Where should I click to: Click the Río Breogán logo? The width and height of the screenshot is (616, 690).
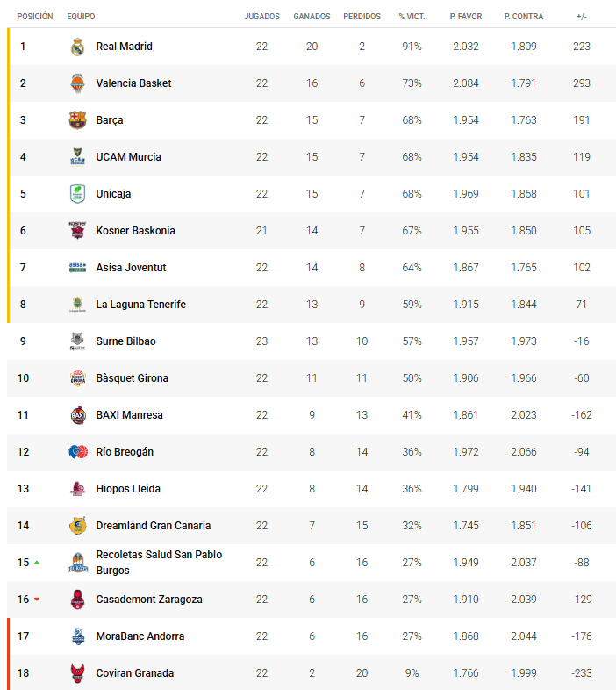click(x=77, y=452)
